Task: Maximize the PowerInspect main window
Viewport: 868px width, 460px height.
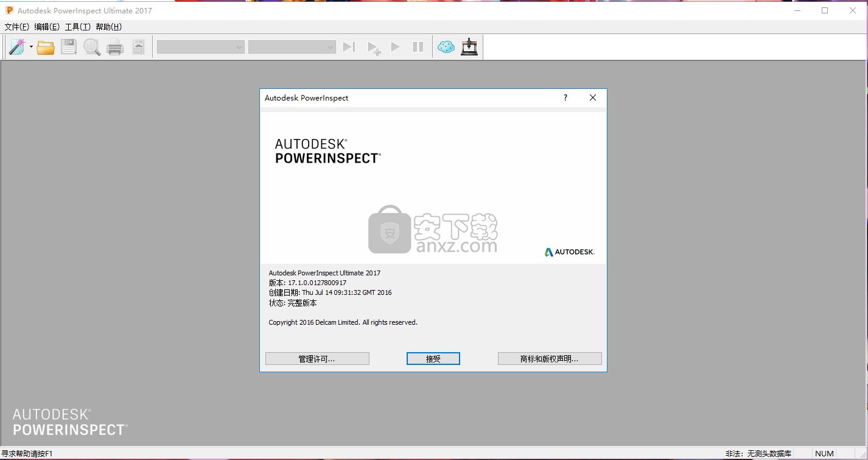Action: pyautogui.click(x=825, y=10)
